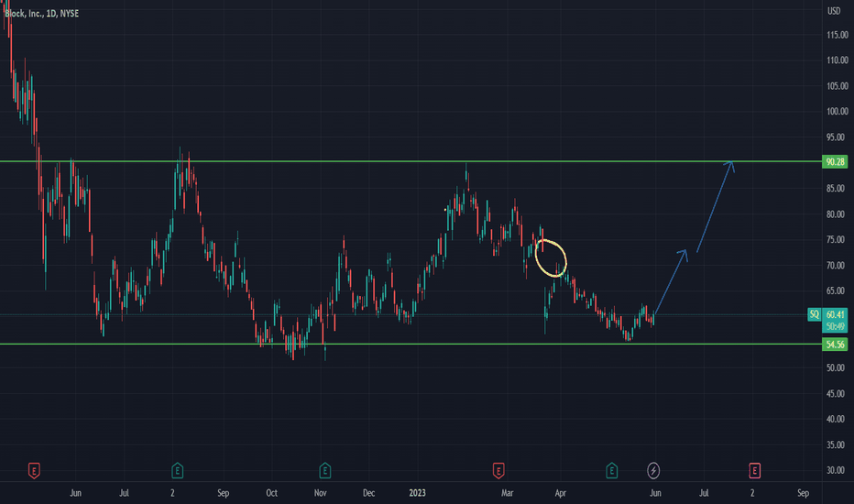This screenshot has width=854, height=504.
Task: Click the 110.00 price axis label
Action: tap(838, 60)
